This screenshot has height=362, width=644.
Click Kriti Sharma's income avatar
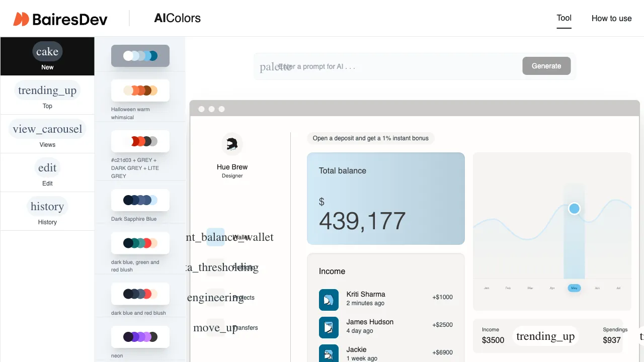[329, 300]
